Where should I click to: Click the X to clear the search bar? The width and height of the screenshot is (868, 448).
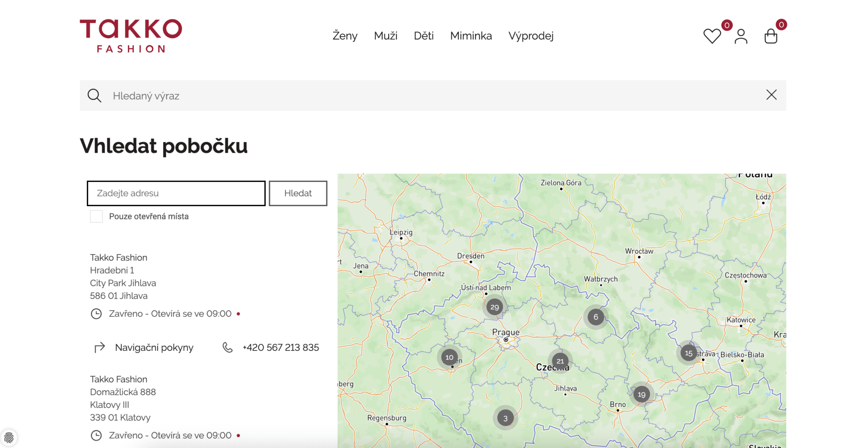(x=772, y=95)
